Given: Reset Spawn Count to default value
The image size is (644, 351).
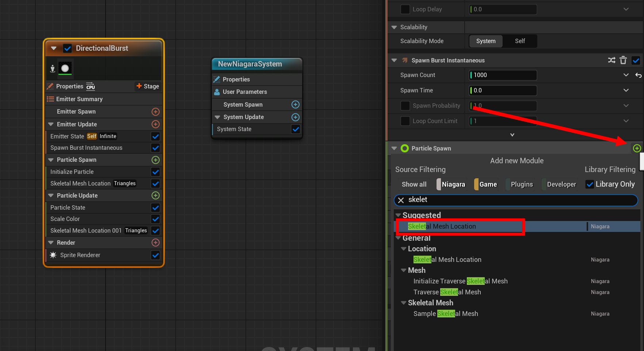Looking at the screenshot, I should click(x=638, y=75).
